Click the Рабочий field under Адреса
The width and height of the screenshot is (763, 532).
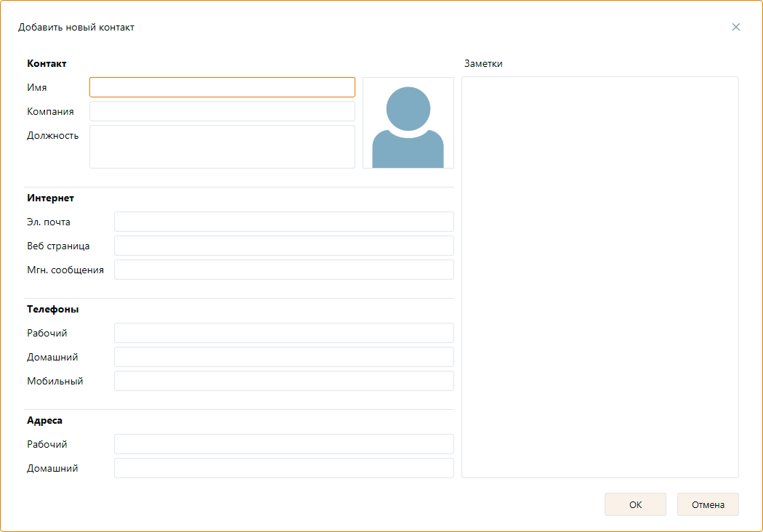283,444
